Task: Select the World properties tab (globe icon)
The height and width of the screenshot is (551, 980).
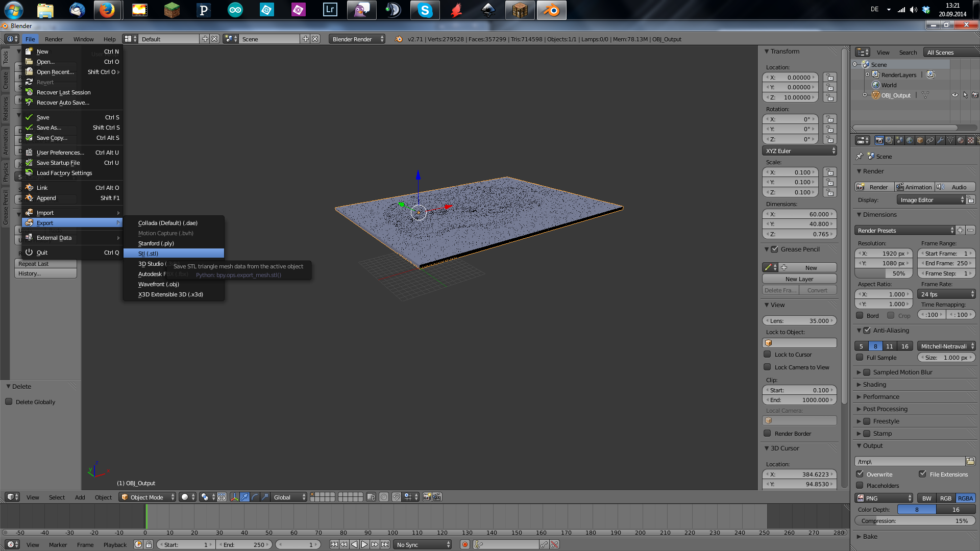Action: click(909, 140)
